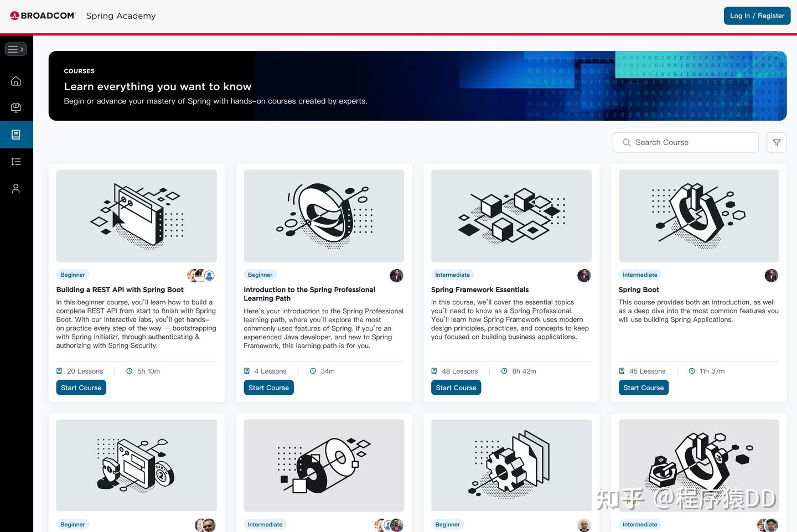This screenshot has height=532, width=797.
Task: Click instructor avatar on Spring Professional path
Action: pos(396,275)
